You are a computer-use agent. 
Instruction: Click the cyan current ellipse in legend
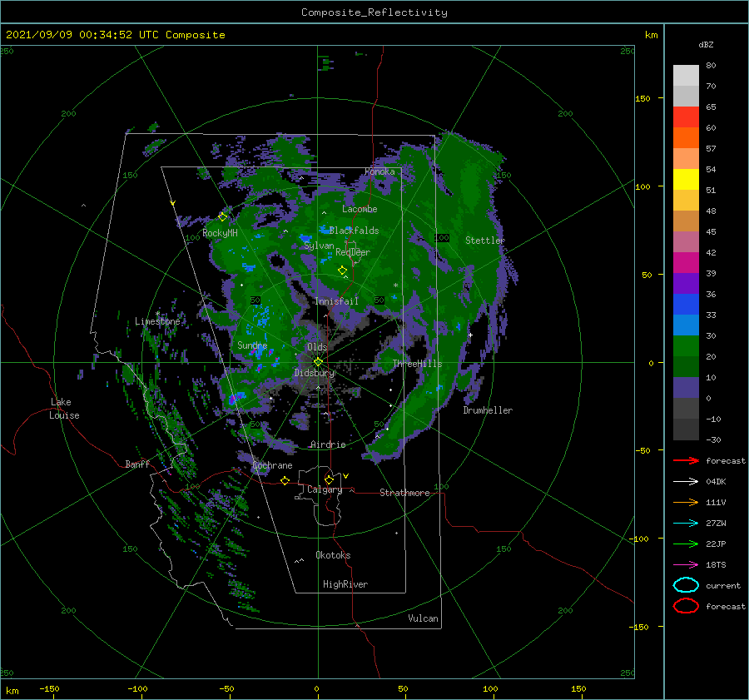pyautogui.click(x=686, y=585)
